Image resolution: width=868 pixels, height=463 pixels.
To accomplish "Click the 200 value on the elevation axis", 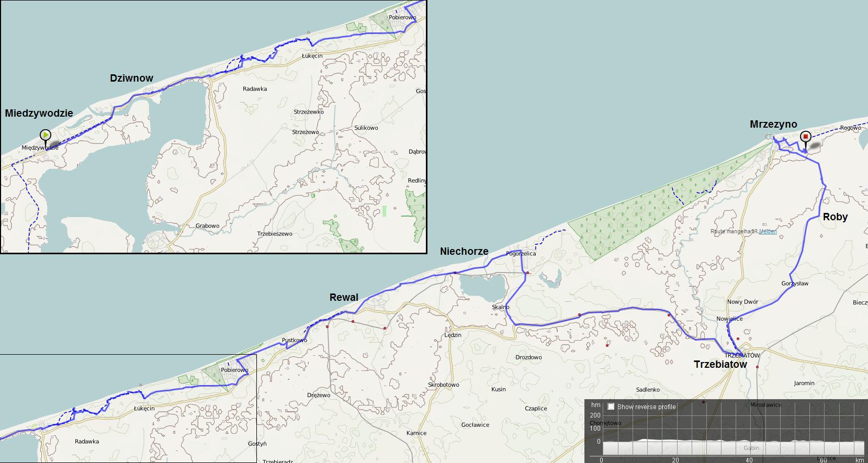I will pyautogui.click(x=595, y=415).
